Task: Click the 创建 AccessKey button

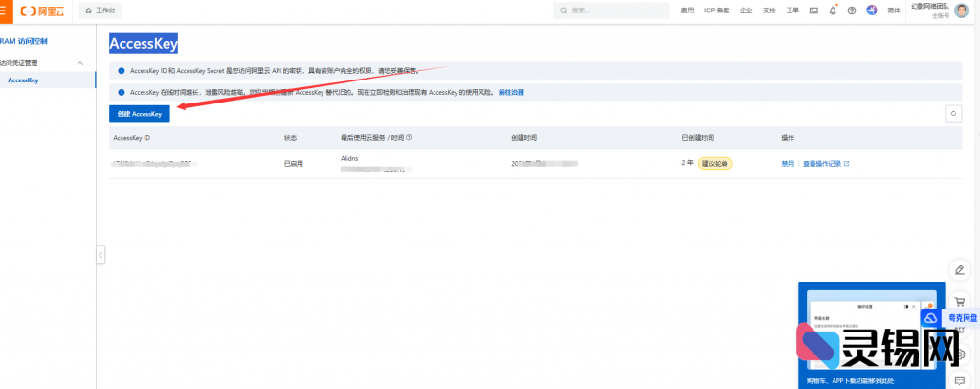Action: click(140, 113)
